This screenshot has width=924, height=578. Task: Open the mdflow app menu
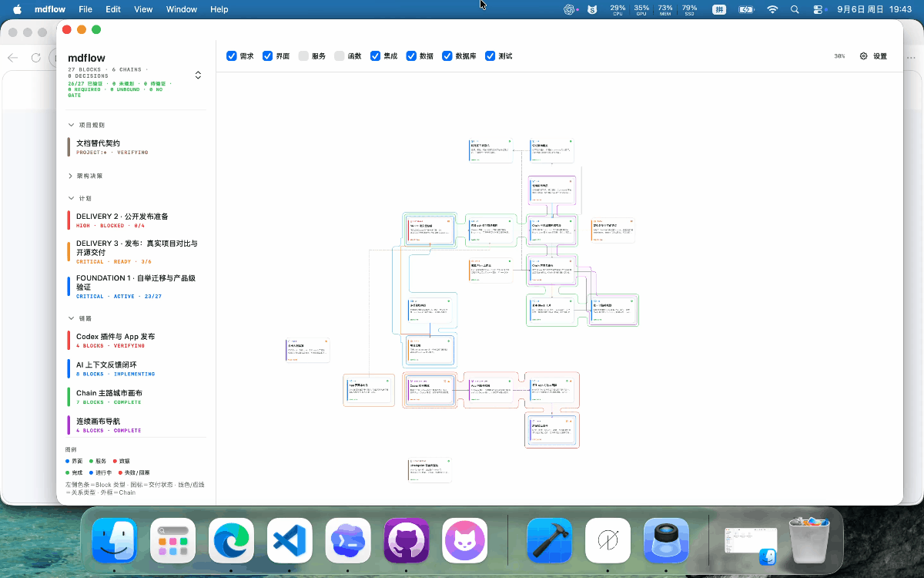[49, 9]
